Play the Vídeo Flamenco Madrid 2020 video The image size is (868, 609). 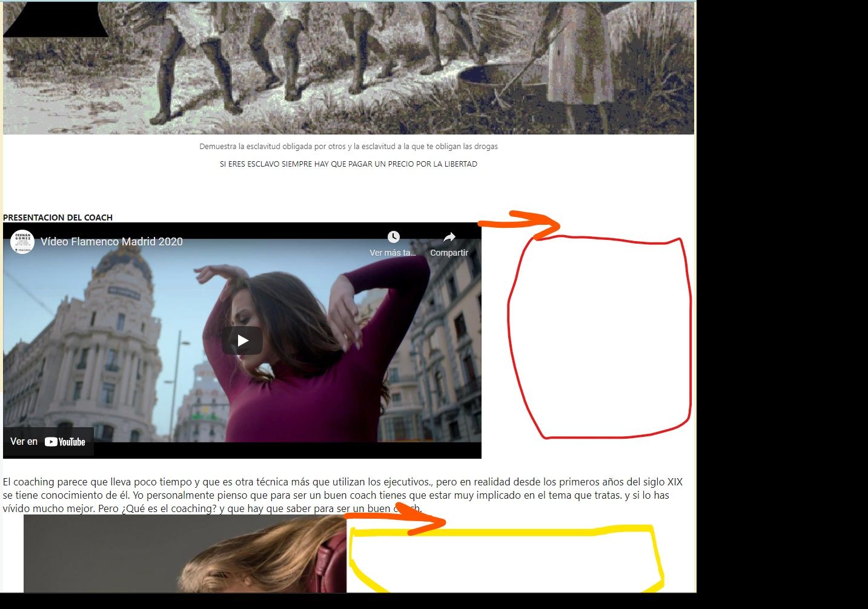[x=242, y=341]
